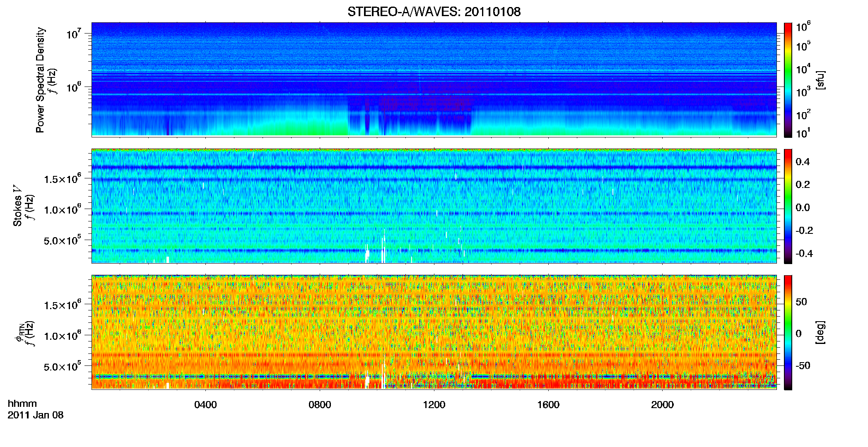The image size is (868, 447).
Task: Click the "0800" time tick label
Action: pyautogui.click(x=320, y=405)
